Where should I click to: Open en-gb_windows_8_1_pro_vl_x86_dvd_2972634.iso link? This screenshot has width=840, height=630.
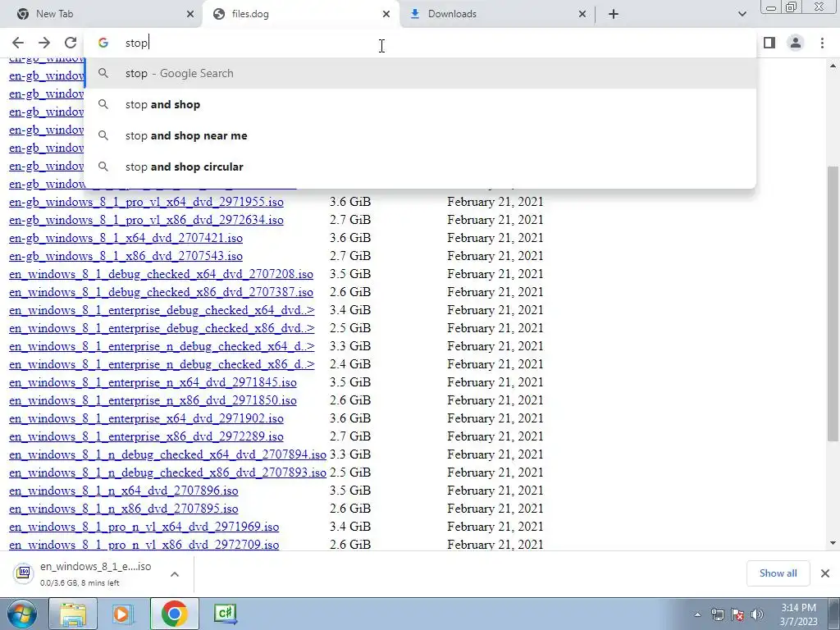(146, 220)
